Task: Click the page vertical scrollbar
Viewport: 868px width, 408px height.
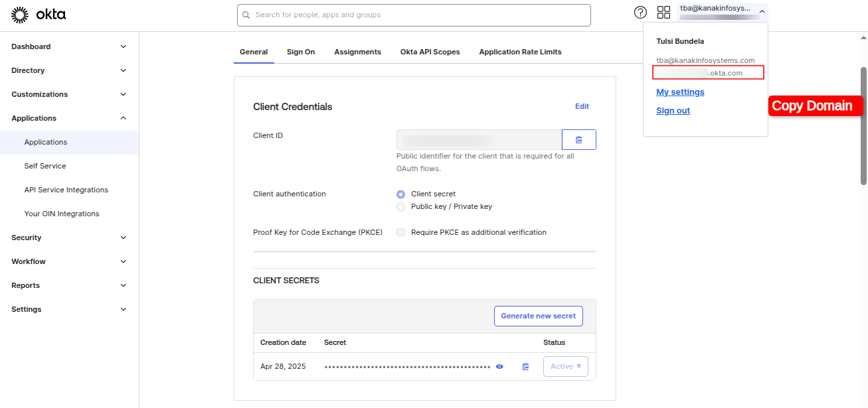Action: 863,126
